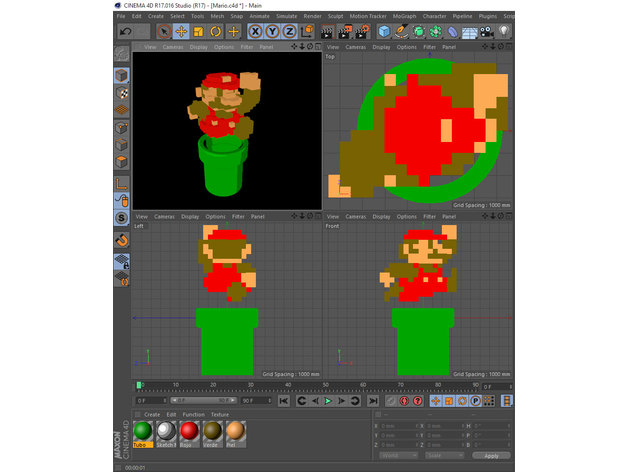The width and height of the screenshot is (628, 472).
Task: Add a Light object icon
Action: click(x=504, y=31)
